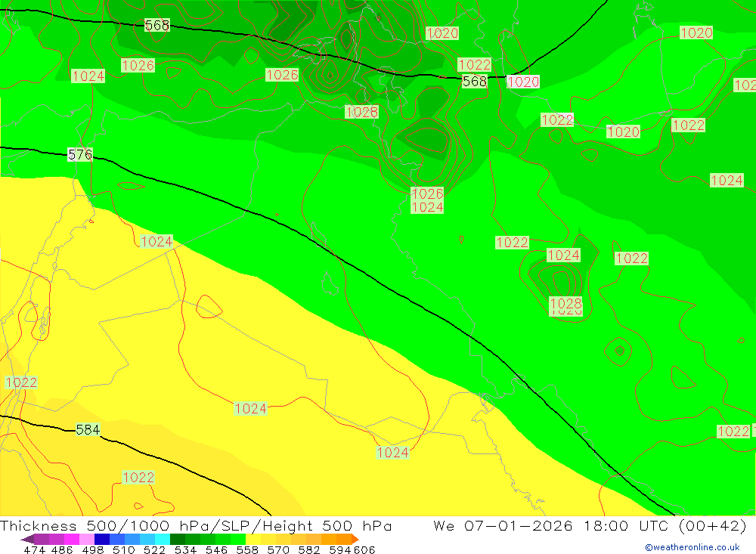The image size is (756, 554).
Task: Click the legend value 606
Action: click(x=364, y=550)
